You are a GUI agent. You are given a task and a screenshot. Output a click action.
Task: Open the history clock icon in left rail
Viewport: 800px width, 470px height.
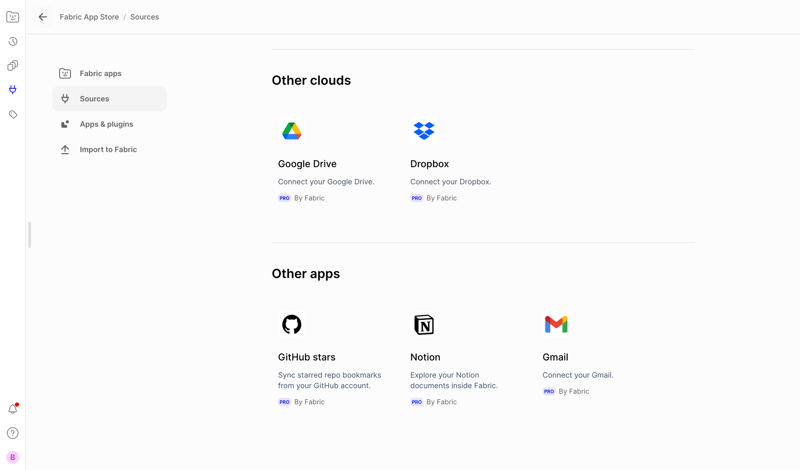[13, 42]
